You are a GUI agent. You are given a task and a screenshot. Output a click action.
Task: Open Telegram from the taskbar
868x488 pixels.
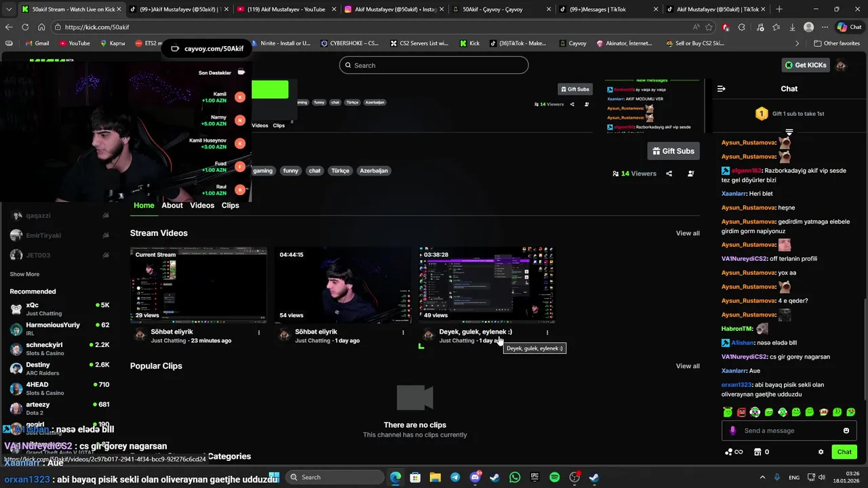(x=455, y=477)
